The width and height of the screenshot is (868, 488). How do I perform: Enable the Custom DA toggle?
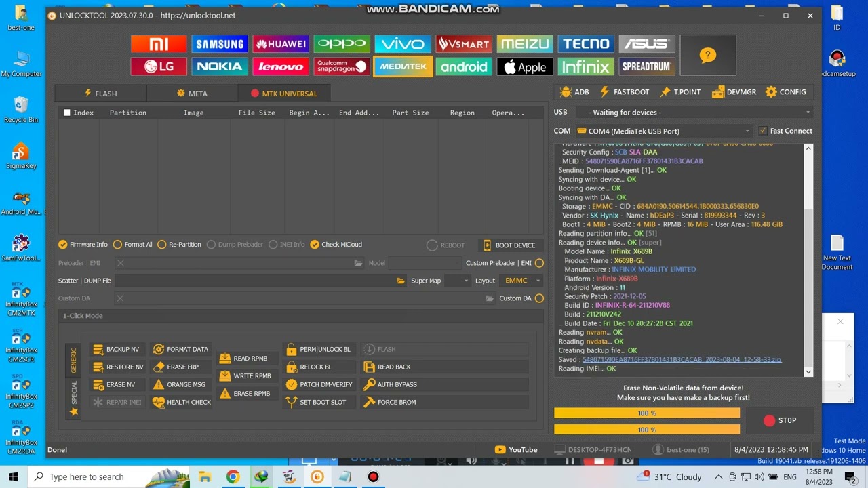click(539, 298)
